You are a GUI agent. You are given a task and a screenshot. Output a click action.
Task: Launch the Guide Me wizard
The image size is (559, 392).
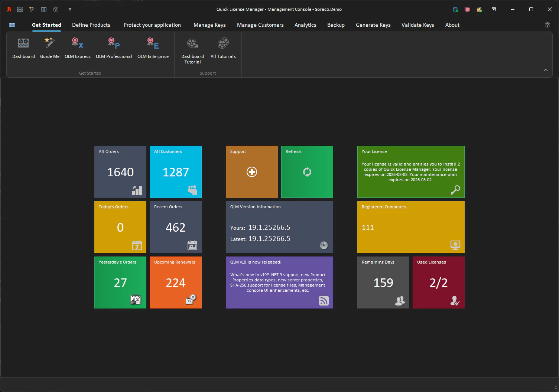[49, 48]
